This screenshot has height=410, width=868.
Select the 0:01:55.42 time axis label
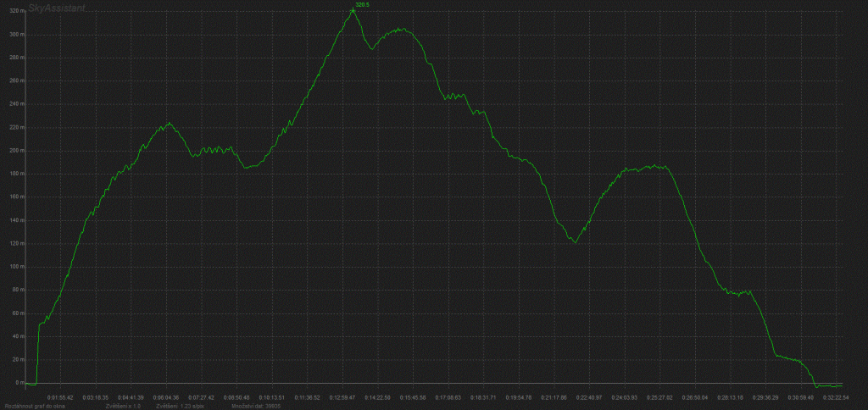[x=60, y=396]
